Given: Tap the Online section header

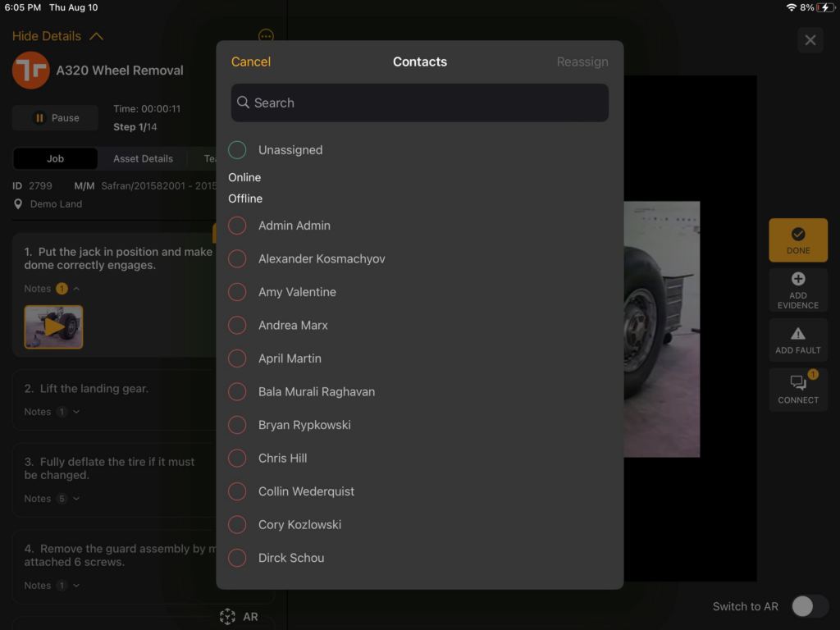Looking at the screenshot, I should pos(244,177).
